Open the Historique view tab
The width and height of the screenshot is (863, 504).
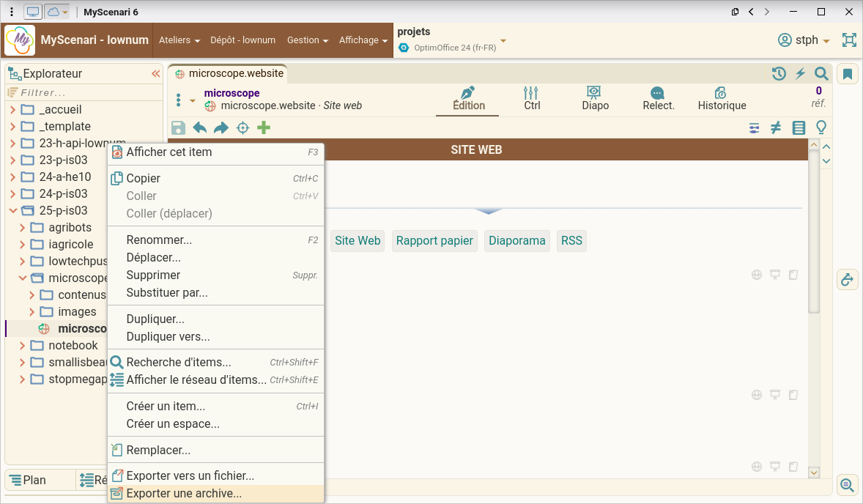[722, 98]
